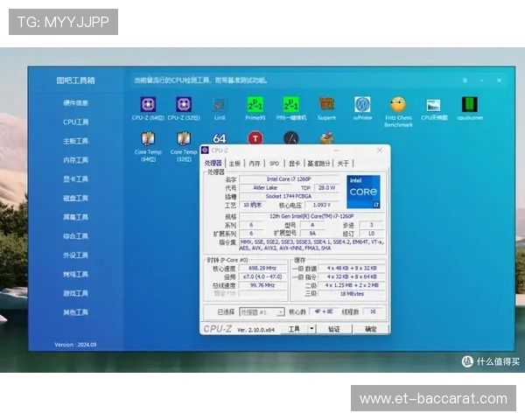Open the 硬件信息 sidebar category
Viewport: 525px width, 420px height.
[75, 103]
